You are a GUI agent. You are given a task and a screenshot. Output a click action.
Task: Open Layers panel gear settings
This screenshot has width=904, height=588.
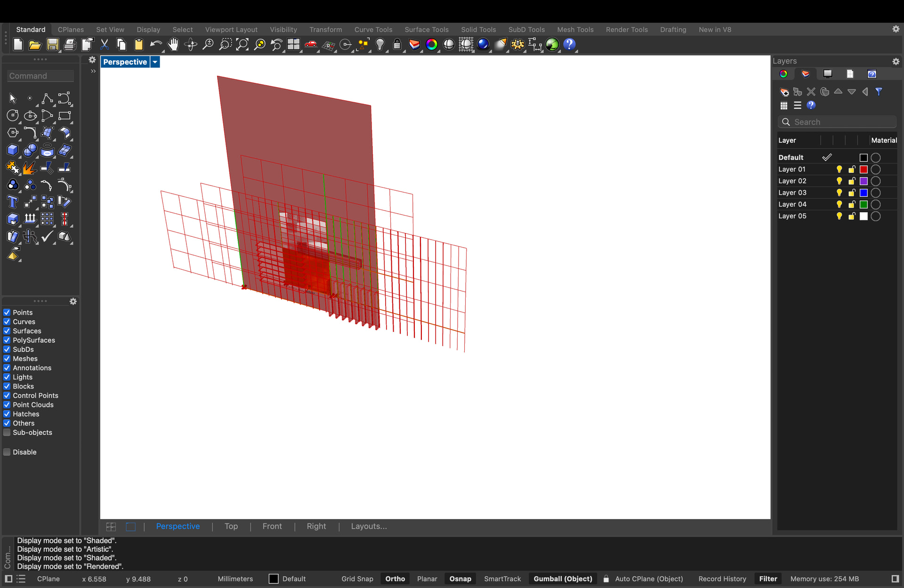click(x=896, y=61)
